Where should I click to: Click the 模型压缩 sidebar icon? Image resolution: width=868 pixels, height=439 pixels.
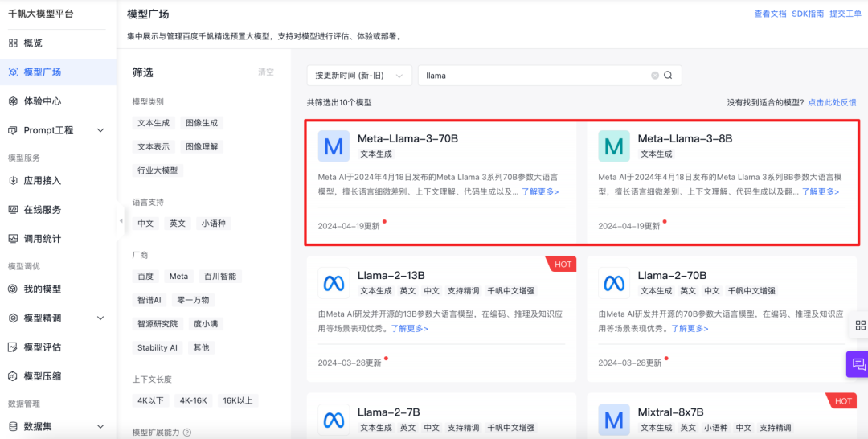[14, 376]
